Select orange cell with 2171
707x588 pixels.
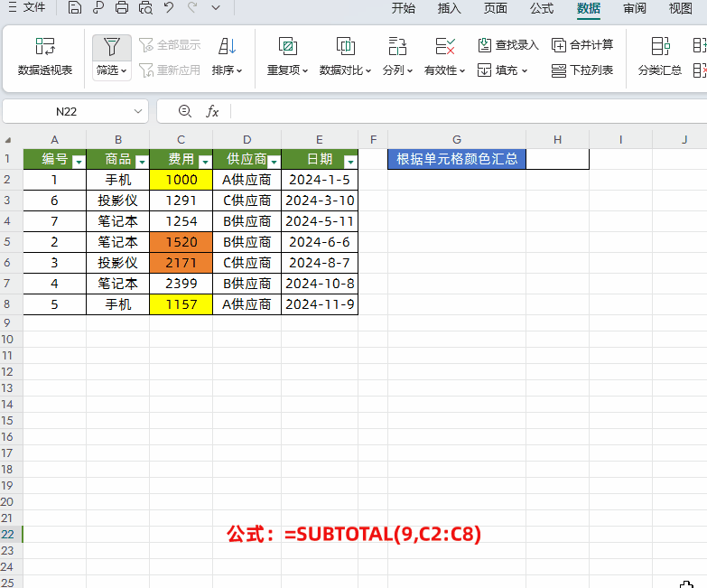(181, 263)
